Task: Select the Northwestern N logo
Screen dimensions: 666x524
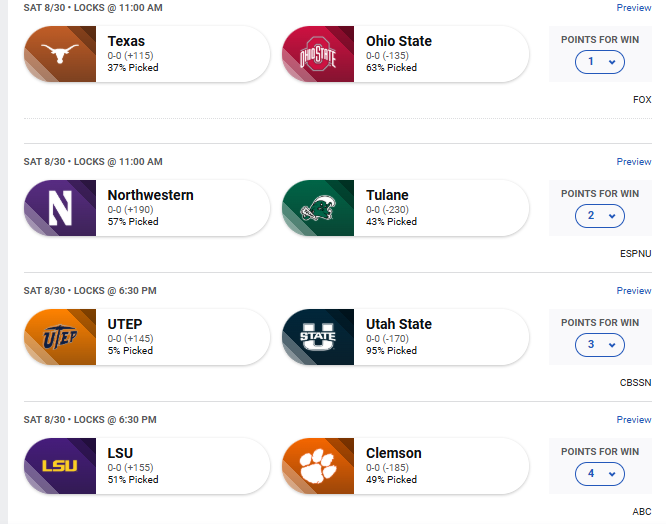Action: click(x=60, y=208)
